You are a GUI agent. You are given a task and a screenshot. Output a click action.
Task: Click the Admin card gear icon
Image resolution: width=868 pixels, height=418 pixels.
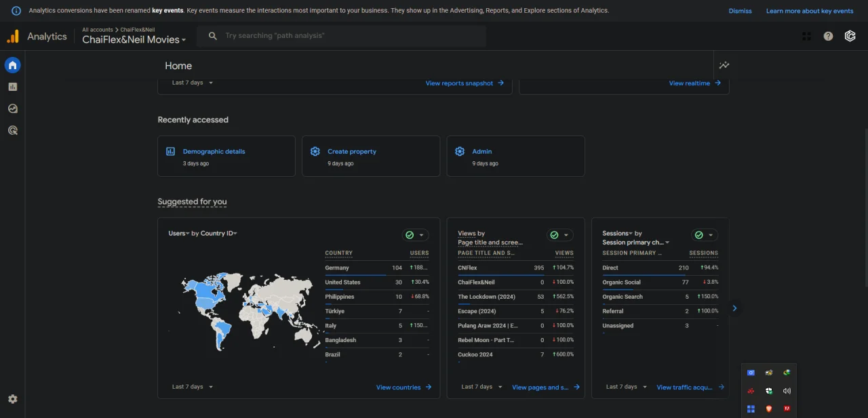[460, 151]
